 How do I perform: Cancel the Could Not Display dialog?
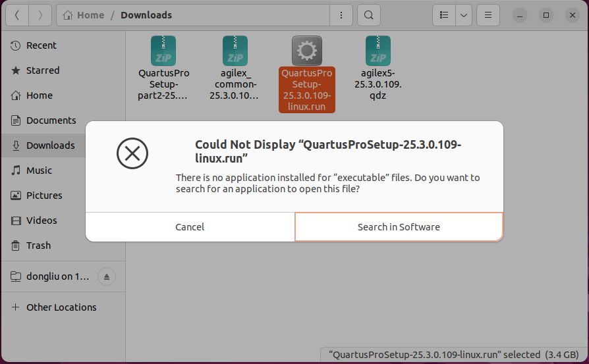(x=190, y=227)
